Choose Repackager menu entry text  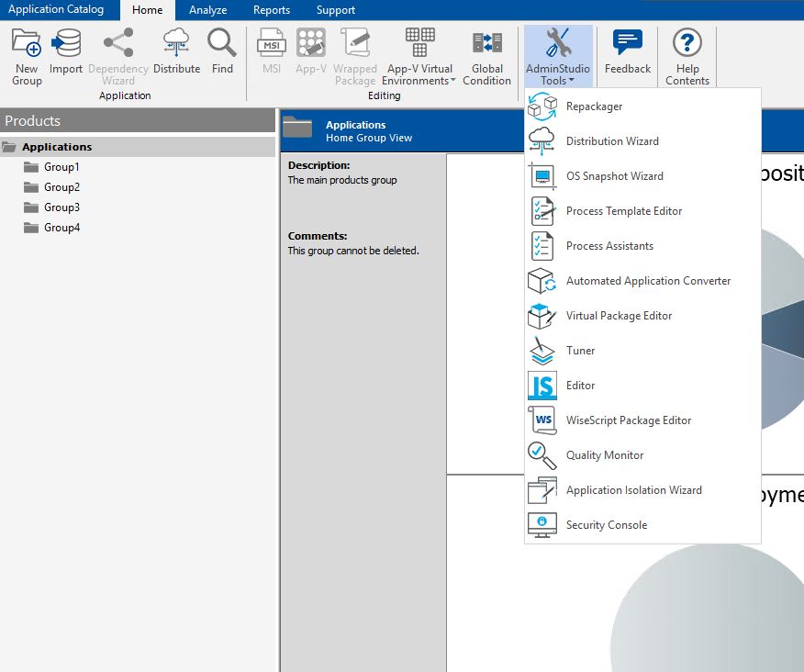[594, 106]
